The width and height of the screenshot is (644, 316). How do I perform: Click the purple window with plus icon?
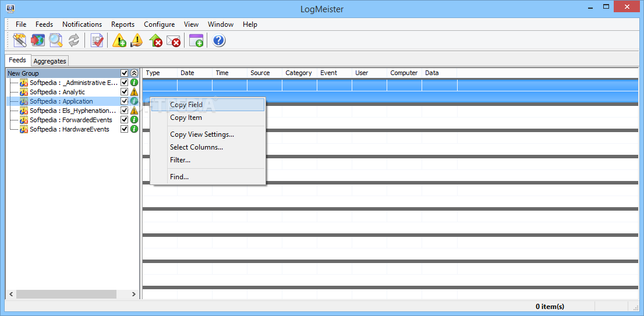[x=196, y=40]
